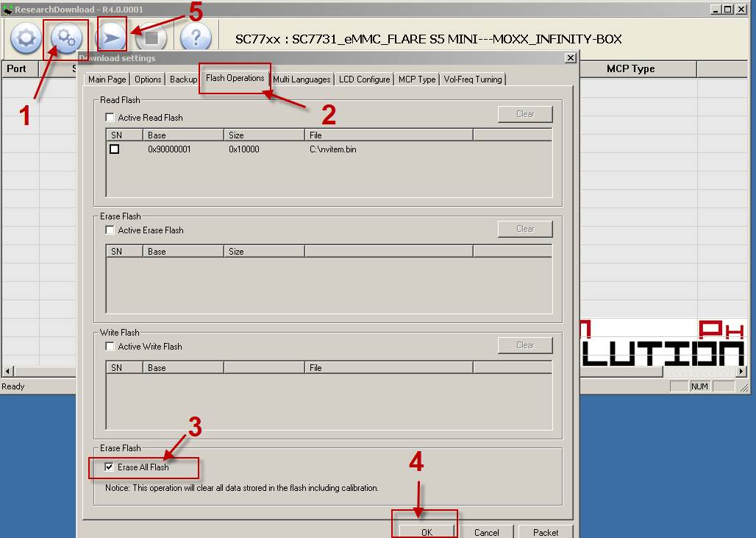Viewport: 756px width, 538px height.
Task: Enable Active Read Flash checkbox
Action: coord(110,117)
